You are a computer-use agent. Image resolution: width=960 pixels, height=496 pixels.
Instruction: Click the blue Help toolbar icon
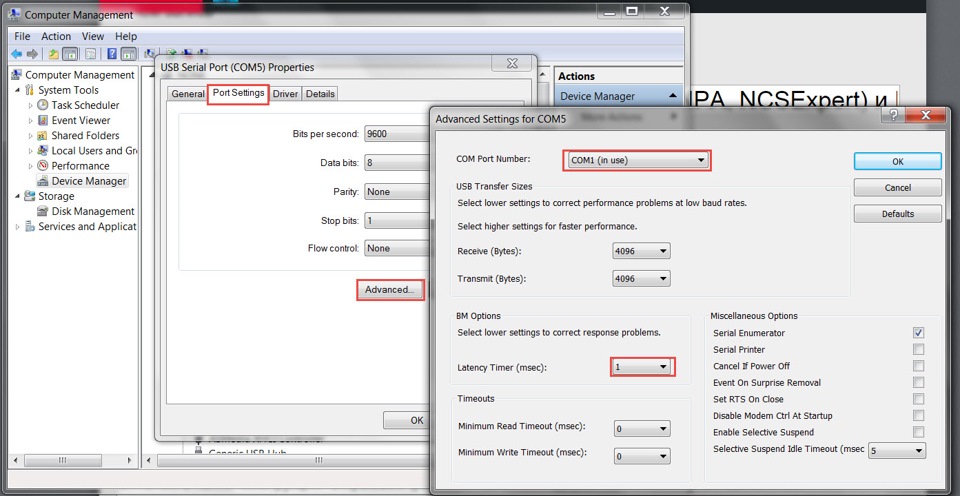click(112, 54)
